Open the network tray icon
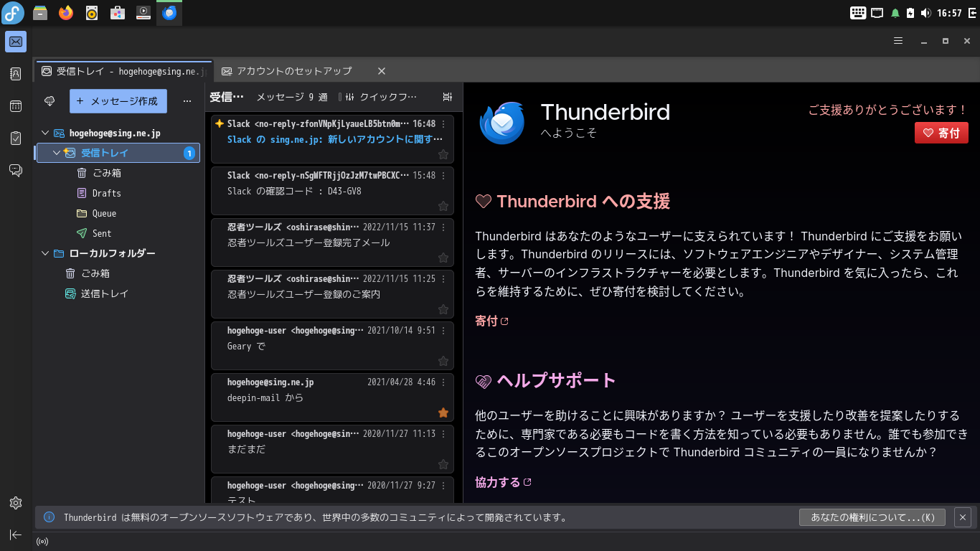 pos(877,13)
